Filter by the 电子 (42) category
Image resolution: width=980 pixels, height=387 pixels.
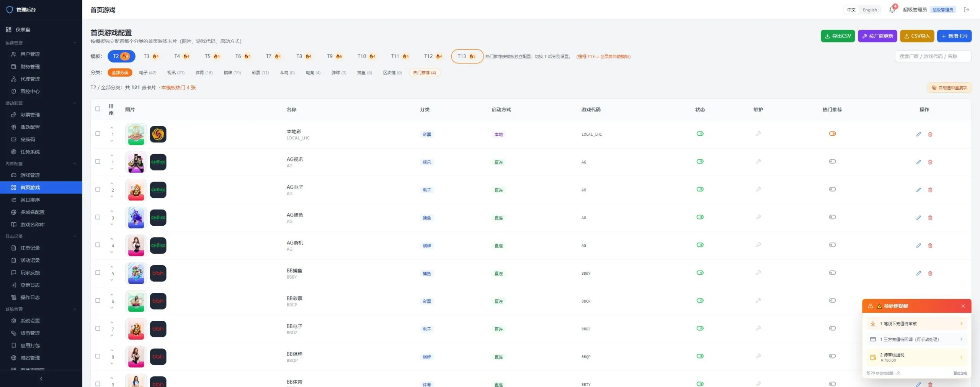click(147, 72)
